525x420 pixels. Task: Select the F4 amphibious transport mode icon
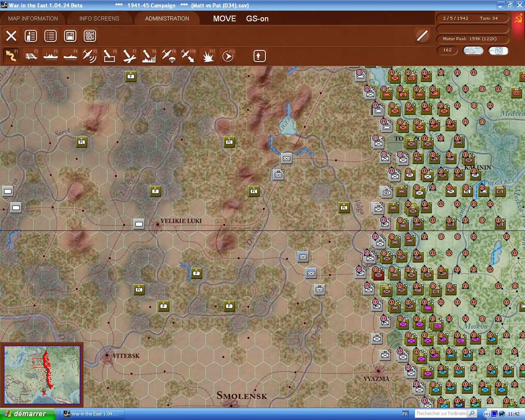point(71,56)
